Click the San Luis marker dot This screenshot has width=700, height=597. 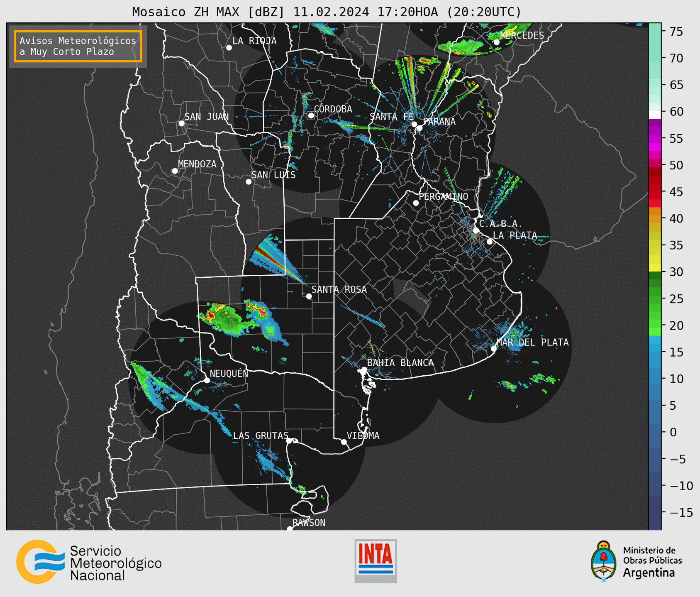tap(249, 182)
